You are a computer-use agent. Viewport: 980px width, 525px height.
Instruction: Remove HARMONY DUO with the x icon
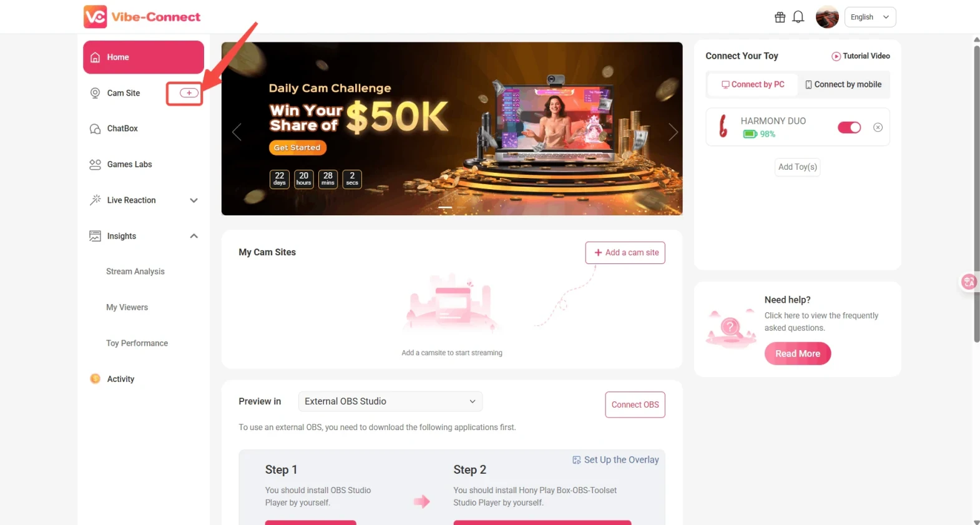(x=878, y=127)
